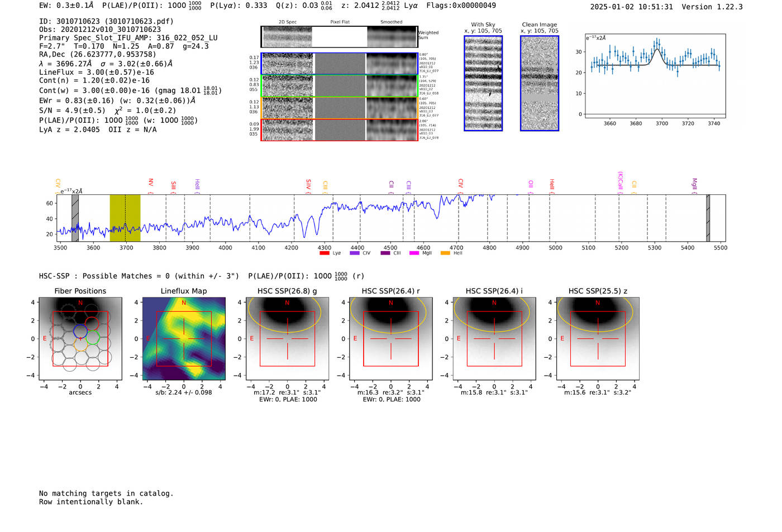Viewport: 782px width, 532px height.
Task: Click the 'EW: 0.3±0.1Å' header value
Action: (x=66, y=6)
